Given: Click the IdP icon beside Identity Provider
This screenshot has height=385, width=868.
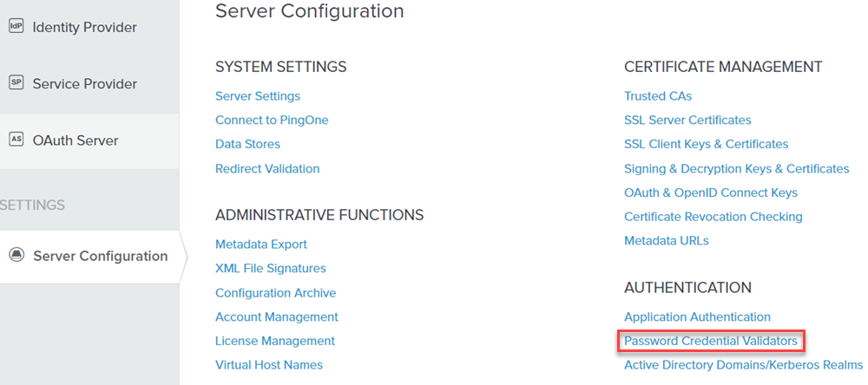Looking at the screenshot, I should [x=16, y=27].
